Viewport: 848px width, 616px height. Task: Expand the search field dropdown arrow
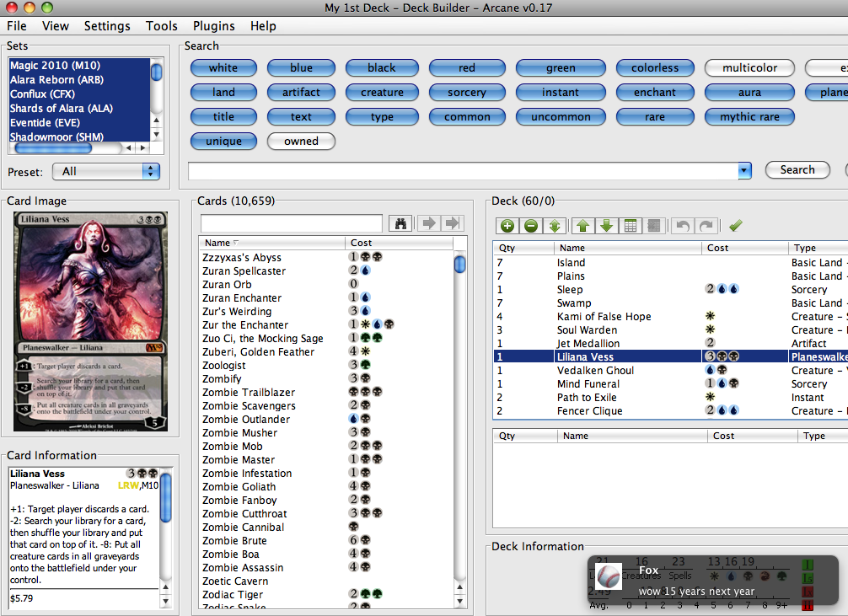click(x=744, y=171)
